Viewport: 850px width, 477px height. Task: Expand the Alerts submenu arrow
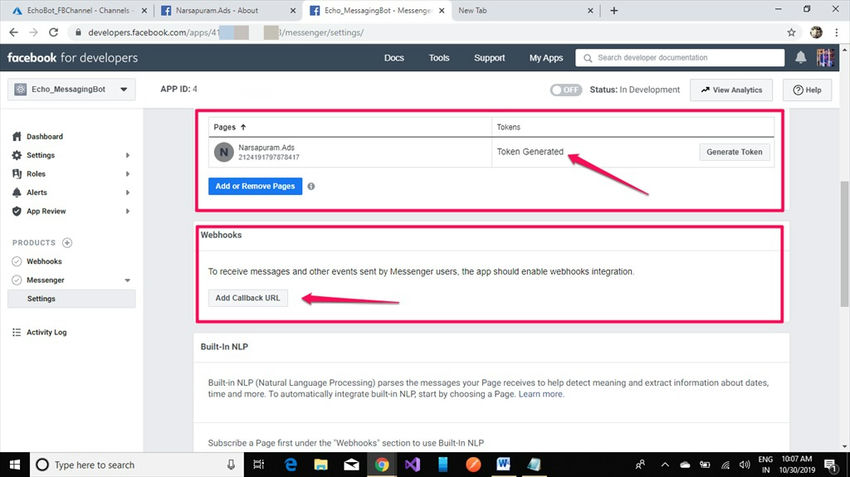[127, 192]
